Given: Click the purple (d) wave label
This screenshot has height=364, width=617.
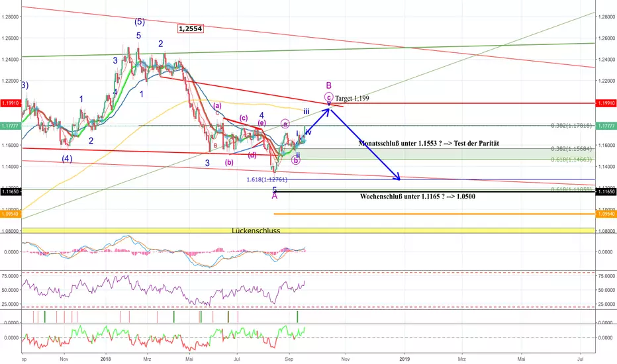Looking at the screenshot, I should (252, 155).
